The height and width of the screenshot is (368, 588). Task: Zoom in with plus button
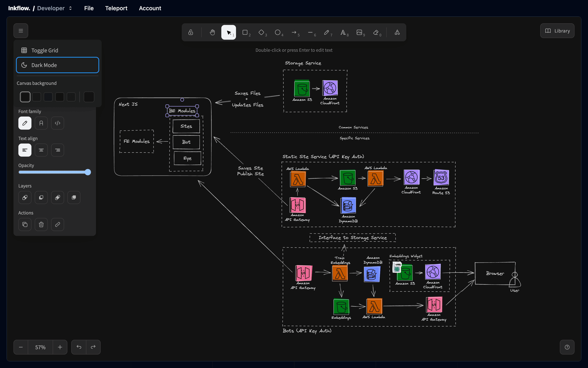pyautogui.click(x=60, y=347)
